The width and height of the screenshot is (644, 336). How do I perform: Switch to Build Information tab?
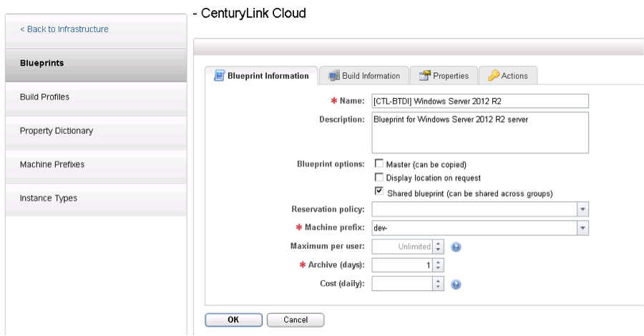click(364, 76)
